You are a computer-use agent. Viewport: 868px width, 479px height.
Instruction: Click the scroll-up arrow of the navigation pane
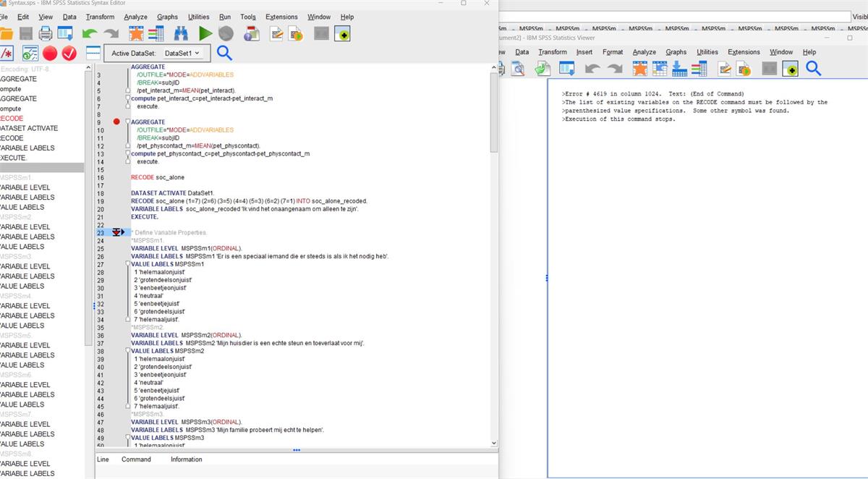(88, 68)
